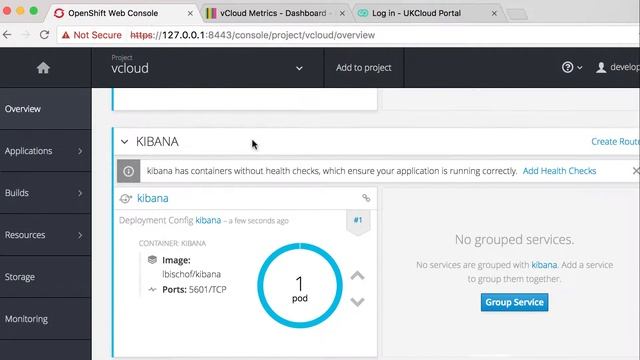Collapse the KIBANA section chevron
Image resolution: width=640 pixels, height=360 pixels.
(124, 142)
